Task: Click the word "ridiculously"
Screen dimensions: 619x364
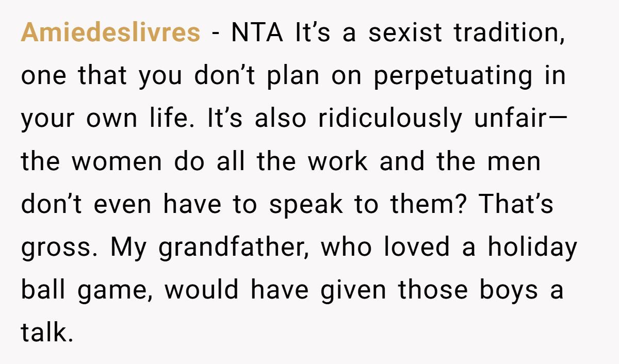Action: coord(390,119)
